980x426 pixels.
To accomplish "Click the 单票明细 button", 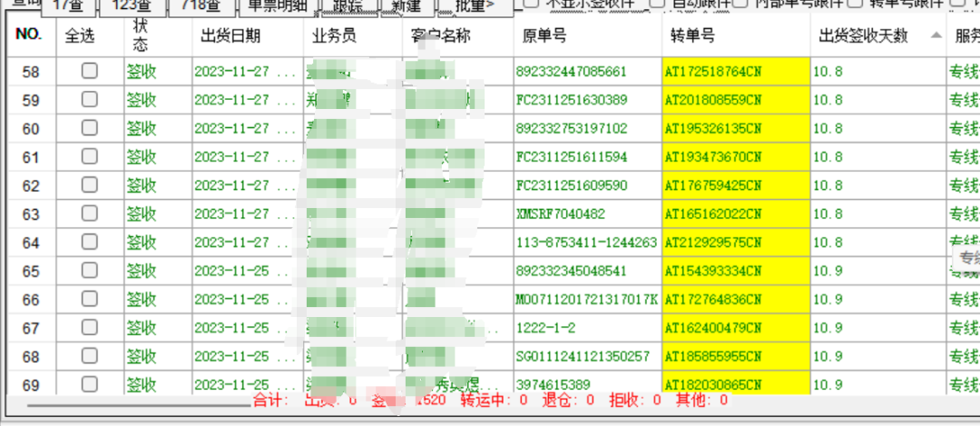I will coord(279,6).
